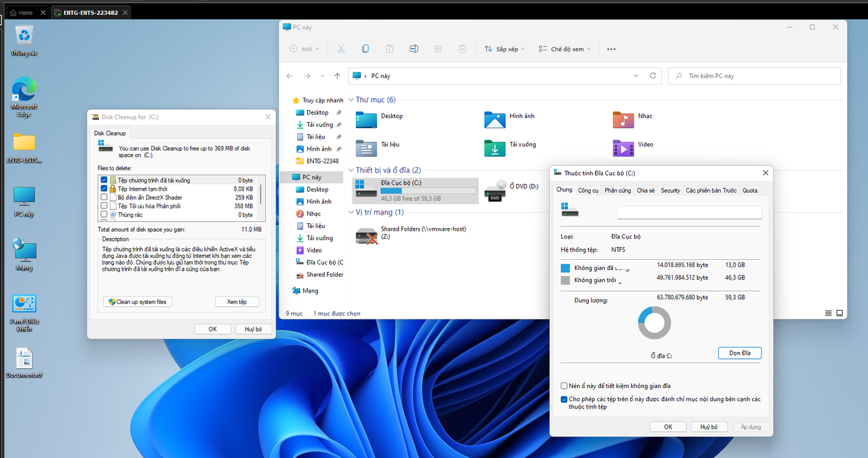
Task: Select Truy cập nhanh in navigation pane
Action: 317,100
